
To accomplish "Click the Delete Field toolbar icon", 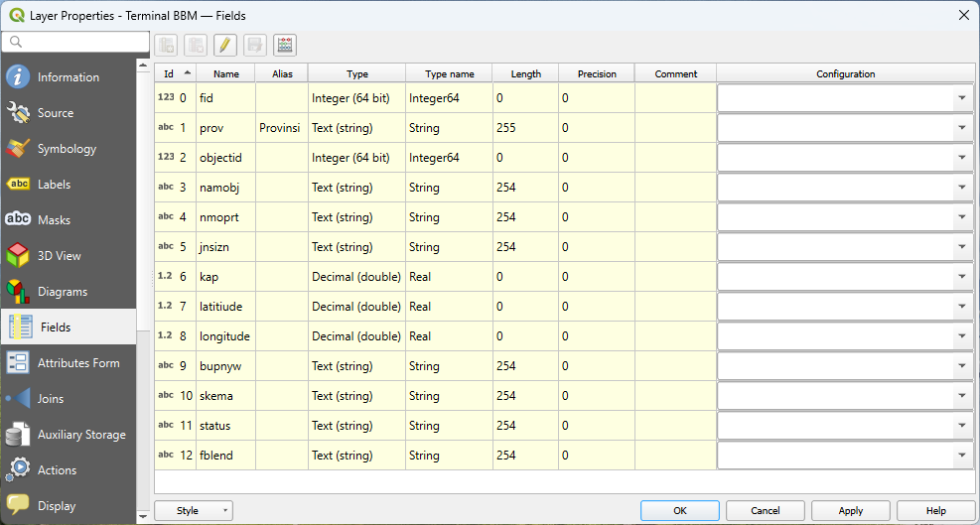I will [x=196, y=45].
